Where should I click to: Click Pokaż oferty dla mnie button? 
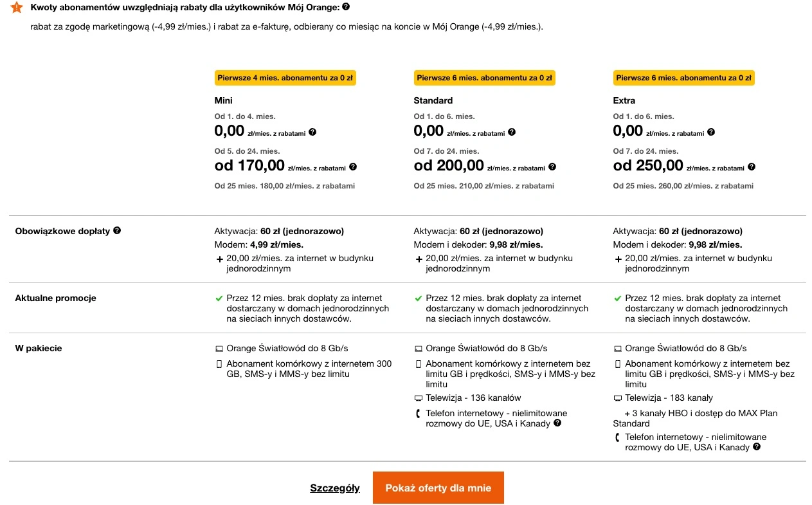[x=438, y=488]
